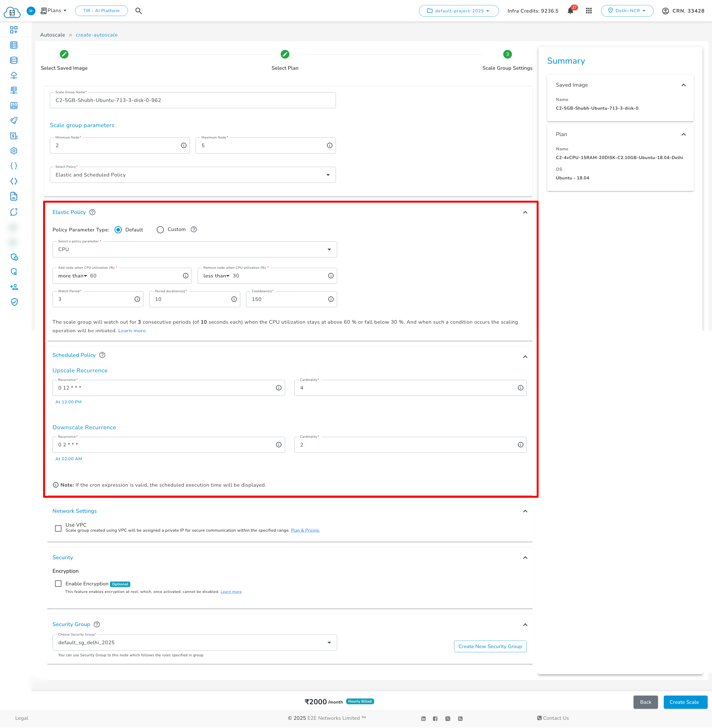712x728 pixels.
Task: Select the database icon in the sidebar
Action: tap(14, 60)
